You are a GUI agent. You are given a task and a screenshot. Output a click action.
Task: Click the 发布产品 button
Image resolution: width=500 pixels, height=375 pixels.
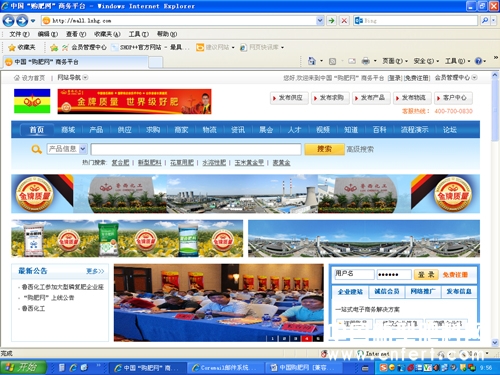[x=371, y=98]
